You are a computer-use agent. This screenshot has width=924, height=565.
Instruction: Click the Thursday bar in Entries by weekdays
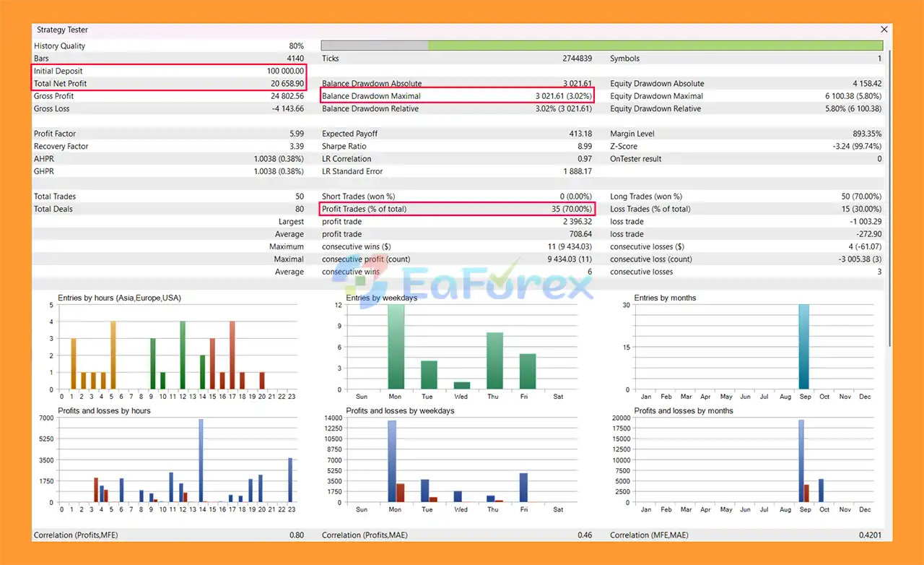(494, 361)
